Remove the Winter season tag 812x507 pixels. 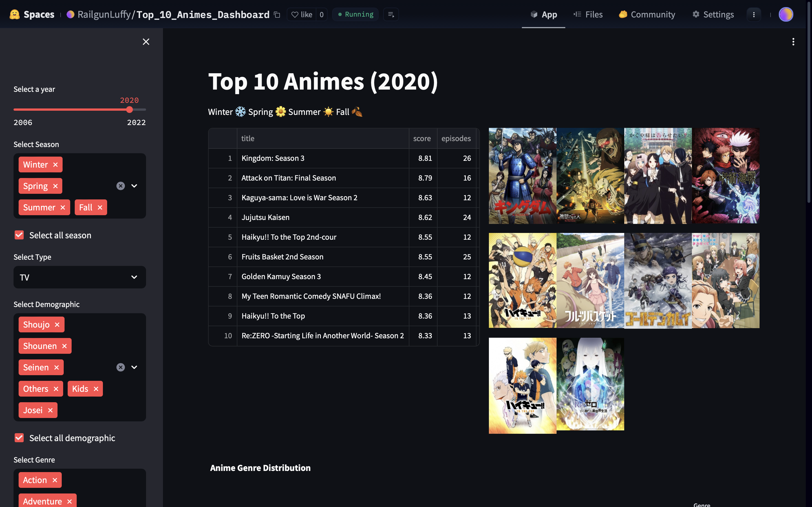pyautogui.click(x=56, y=165)
